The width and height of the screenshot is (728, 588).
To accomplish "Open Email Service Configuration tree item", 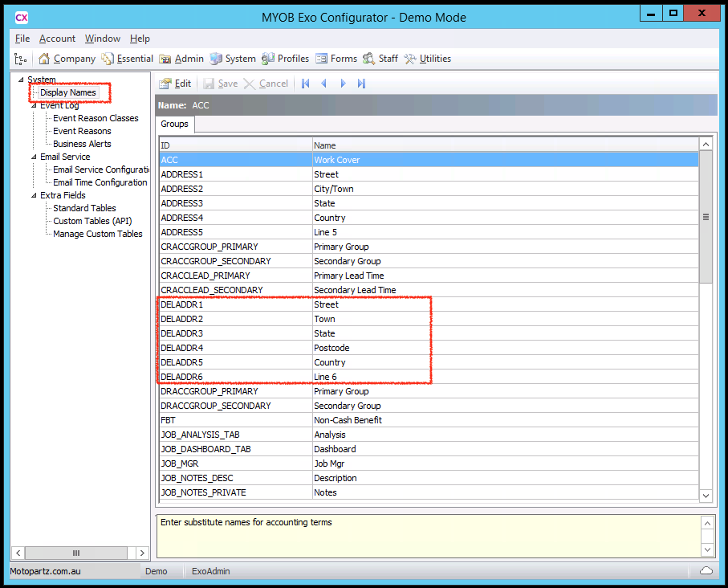I will tap(101, 169).
